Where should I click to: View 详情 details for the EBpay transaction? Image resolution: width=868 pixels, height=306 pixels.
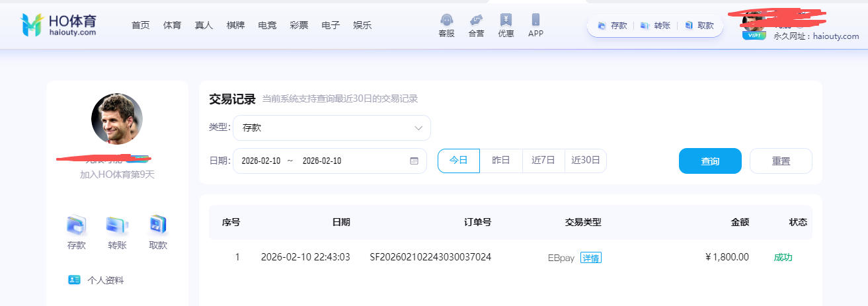(x=590, y=258)
